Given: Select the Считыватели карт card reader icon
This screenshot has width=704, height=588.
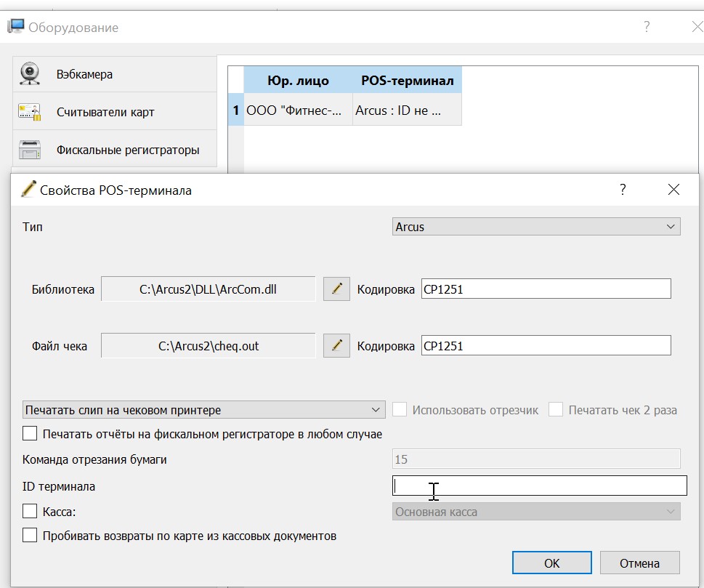Looking at the screenshot, I should (30, 111).
